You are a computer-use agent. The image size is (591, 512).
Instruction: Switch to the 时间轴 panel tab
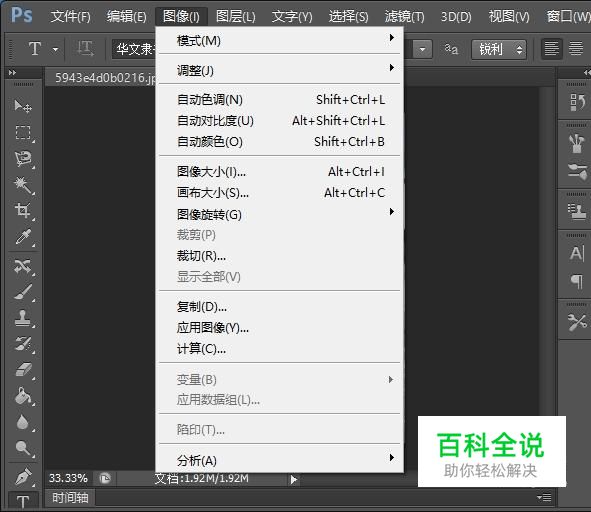point(70,498)
